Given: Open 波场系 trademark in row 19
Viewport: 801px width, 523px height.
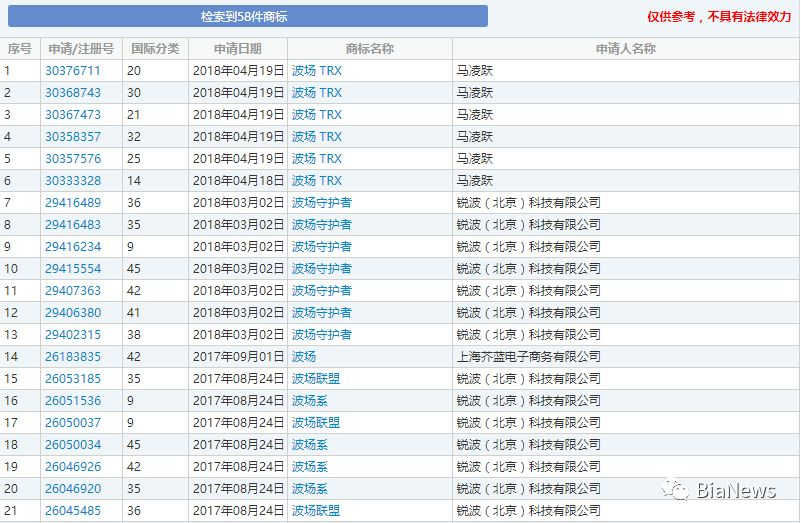Looking at the screenshot, I should coord(310,466).
